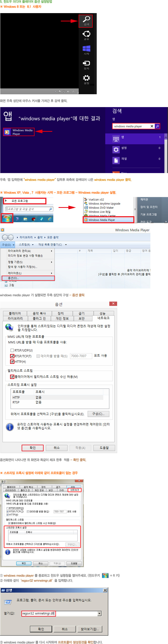Screen dimensions: 168x644
Task: Open the 구성(O) dropdown menu
Action: (8, 245)
